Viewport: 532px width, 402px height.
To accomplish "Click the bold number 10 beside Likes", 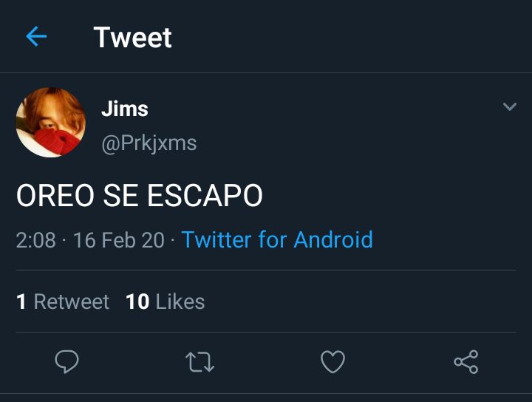I will pyautogui.click(x=137, y=301).
